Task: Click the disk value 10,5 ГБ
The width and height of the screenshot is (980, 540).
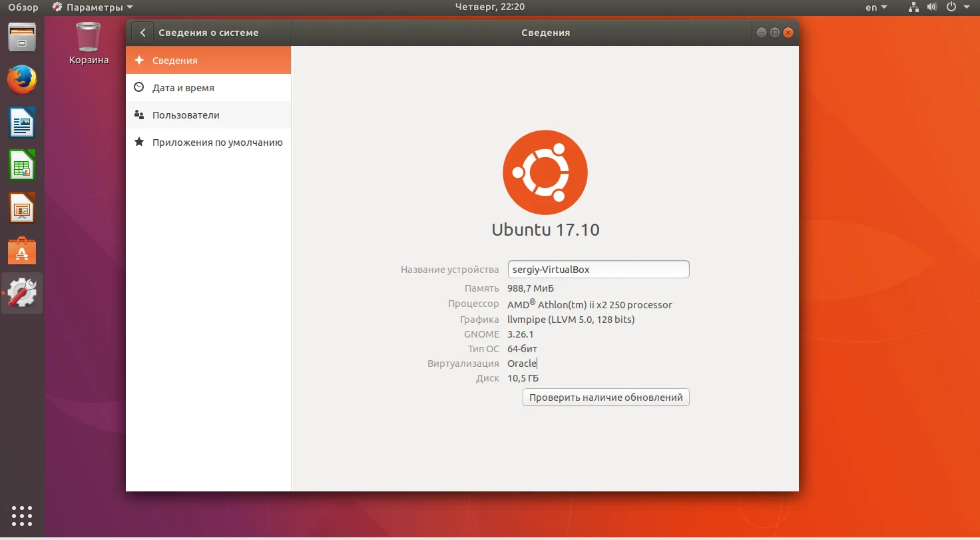Action: tap(523, 378)
